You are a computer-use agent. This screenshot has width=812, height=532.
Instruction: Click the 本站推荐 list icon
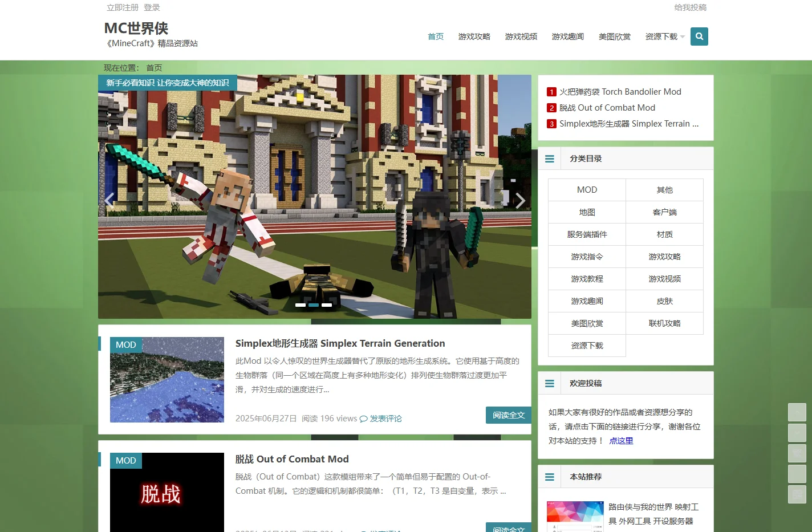pos(550,477)
